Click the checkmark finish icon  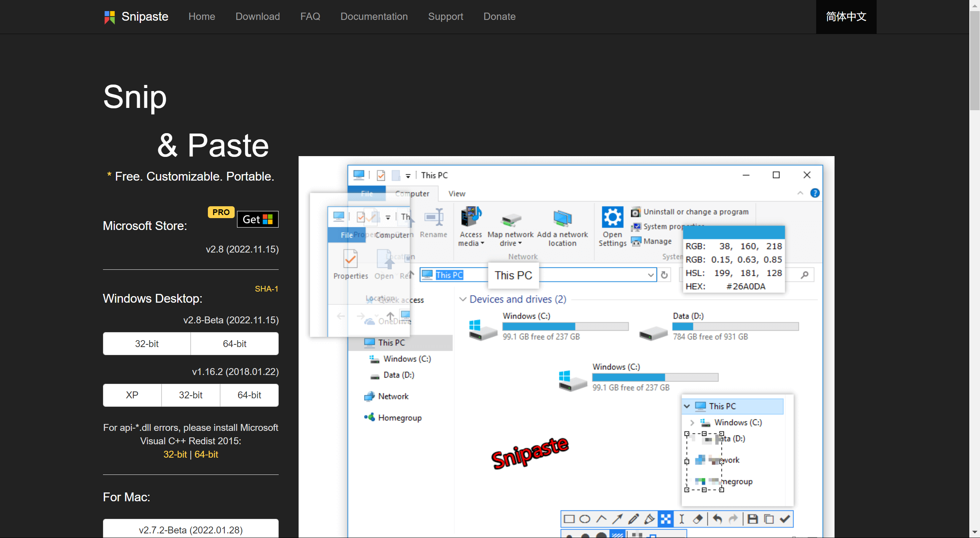[x=785, y=519]
